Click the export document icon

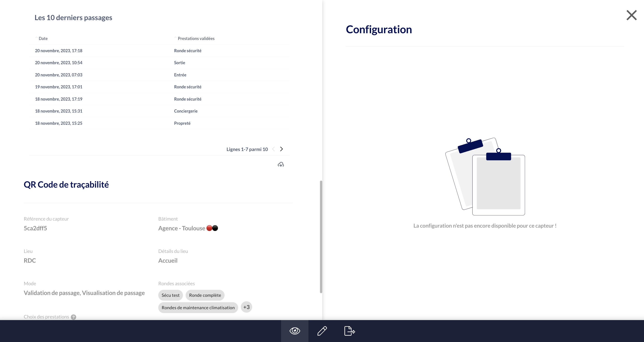pyautogui.click(x=349, y=331)
